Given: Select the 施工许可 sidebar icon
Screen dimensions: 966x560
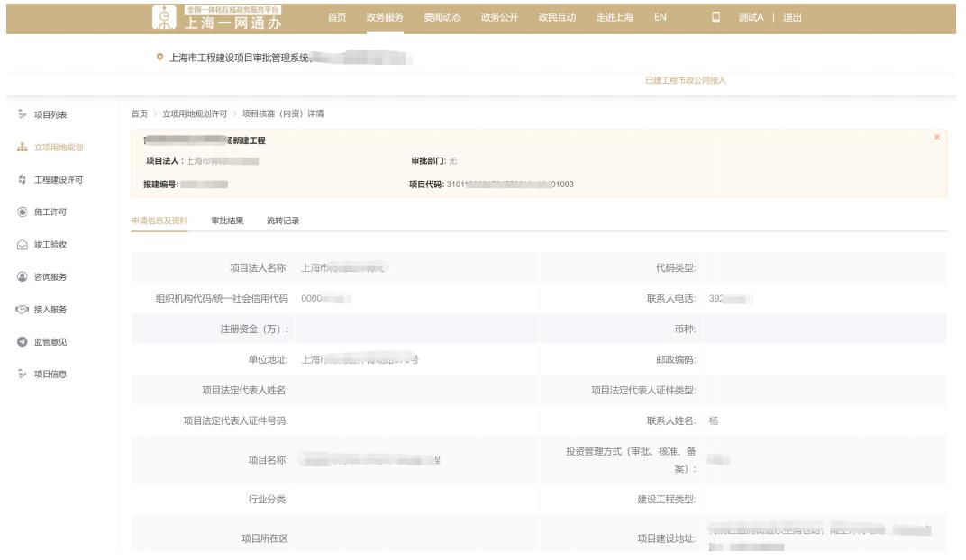Looking at the screenshot, I should point(22,212).
